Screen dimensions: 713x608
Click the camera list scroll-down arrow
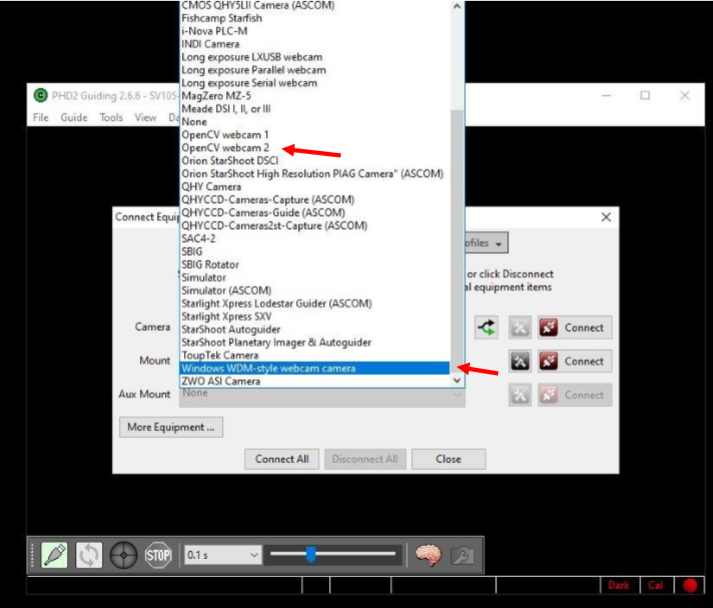[x=457, y=381]
